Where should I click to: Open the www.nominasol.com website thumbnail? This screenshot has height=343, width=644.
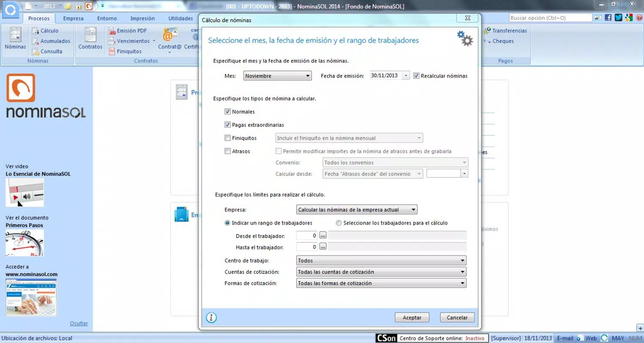pos(31,298)
